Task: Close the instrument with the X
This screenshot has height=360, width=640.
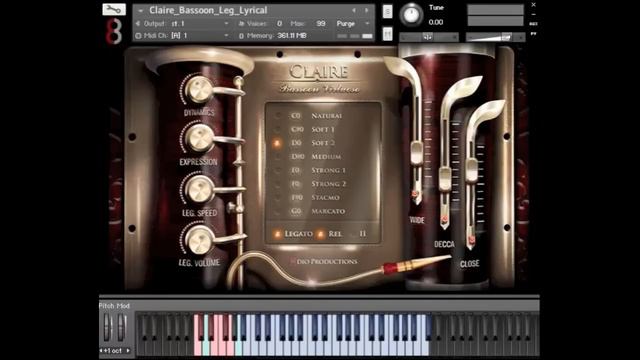Action: pos(533,4)
